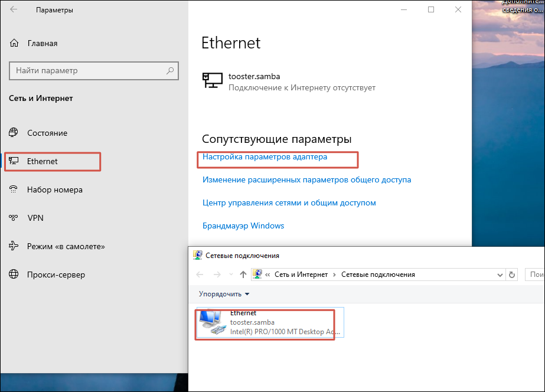Click the Settings back arrow
This screenshot has height=392, width=545.
[x=14, y=10]
